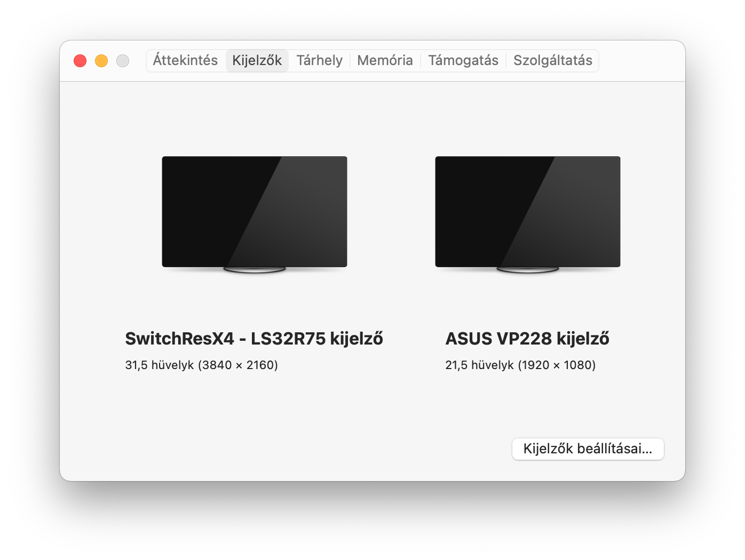
Task: Click the ASUS VP228 monitor image
Action: [528, 214]
